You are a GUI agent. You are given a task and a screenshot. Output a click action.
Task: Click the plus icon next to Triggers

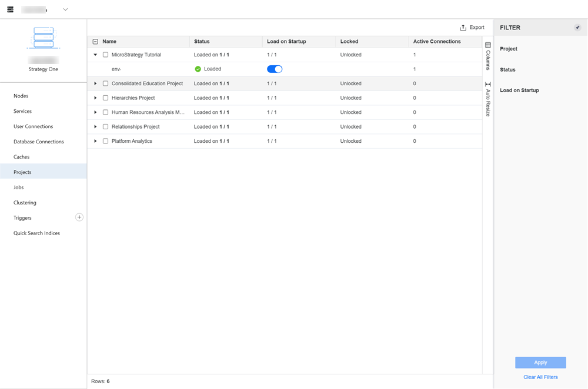tap(79, 217)
